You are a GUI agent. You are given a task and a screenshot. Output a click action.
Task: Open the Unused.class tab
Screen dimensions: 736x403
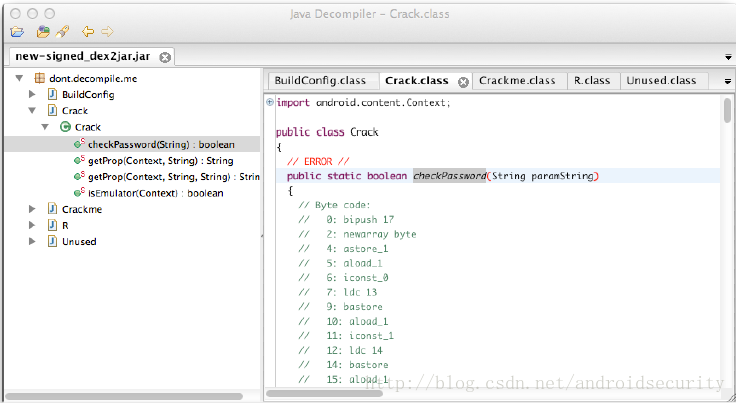click(660, 81)
